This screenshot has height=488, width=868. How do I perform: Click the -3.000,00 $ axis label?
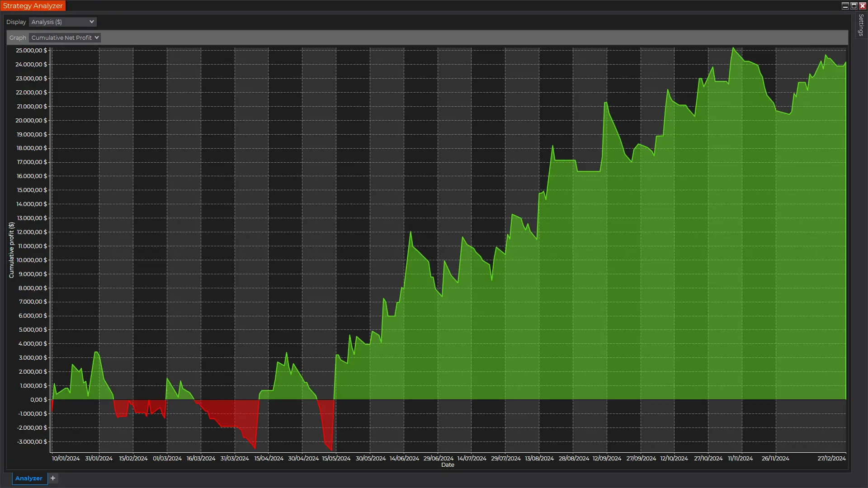click(x=32, y=441)
